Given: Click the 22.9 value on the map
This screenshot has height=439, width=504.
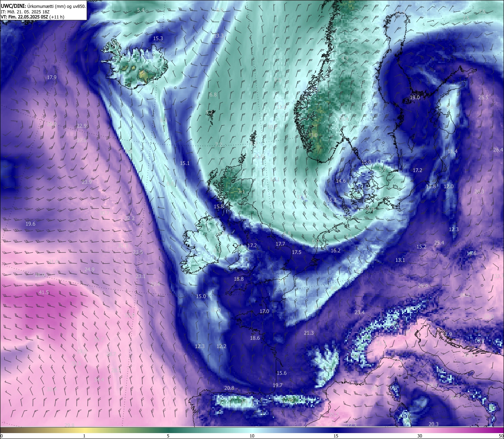Looking at the screenshot, I should tap(82, 126).
